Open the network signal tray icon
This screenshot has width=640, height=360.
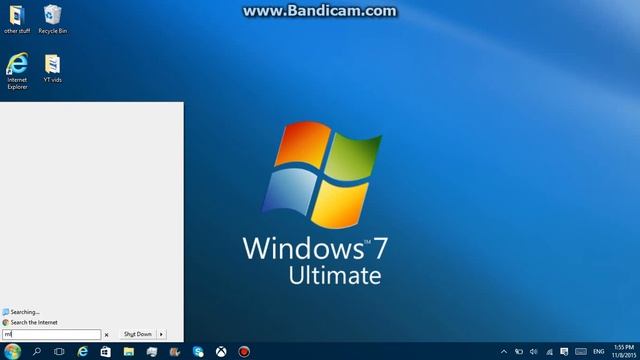549,351
